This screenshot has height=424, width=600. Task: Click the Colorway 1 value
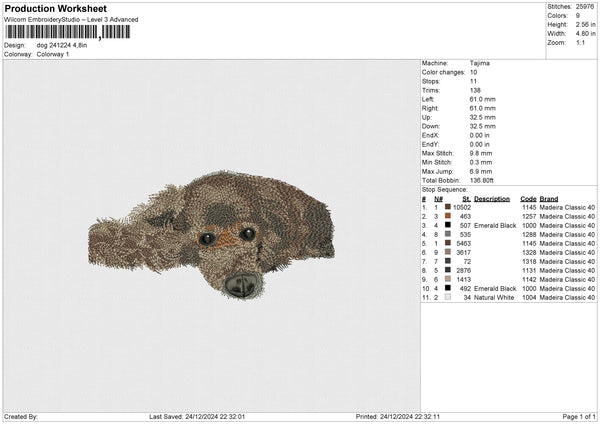point(53,54)
